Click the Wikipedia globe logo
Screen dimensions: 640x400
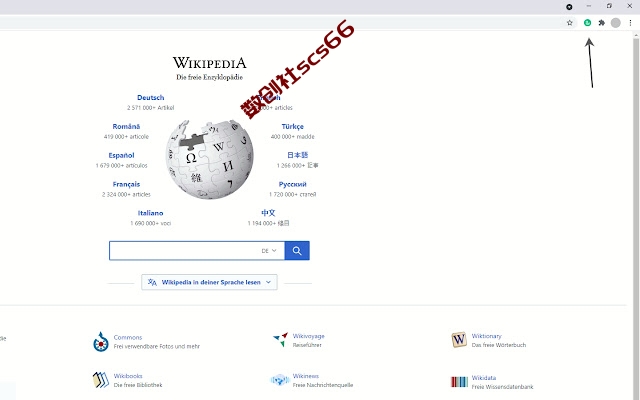point(209,159)
